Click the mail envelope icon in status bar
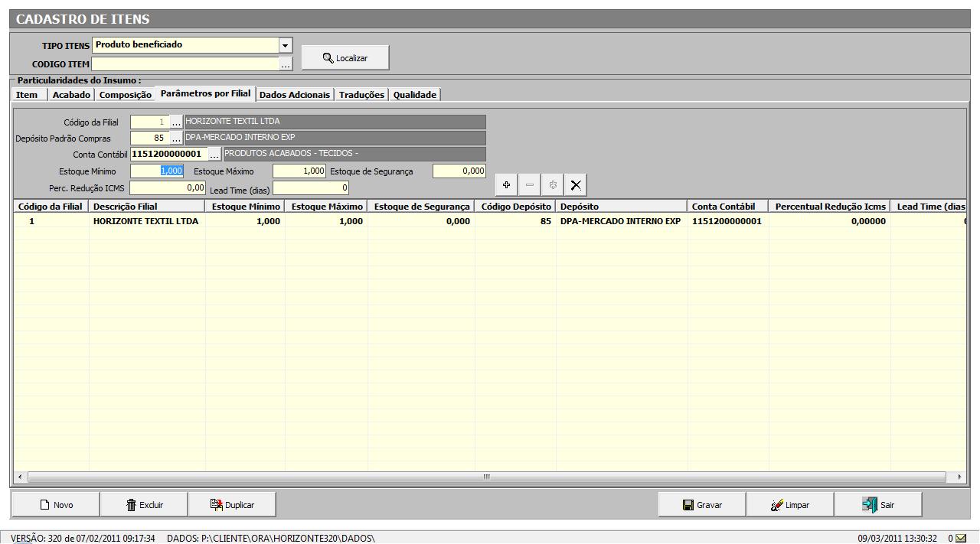The image size is (980, 544). point(961,538)
